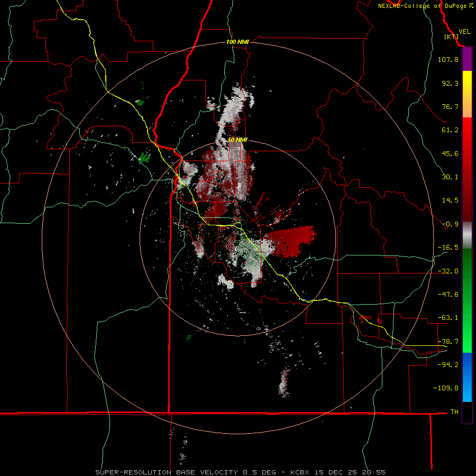Select the -32.0 legend value
This screenshot has height=476, width=476.
coord(448,271)
